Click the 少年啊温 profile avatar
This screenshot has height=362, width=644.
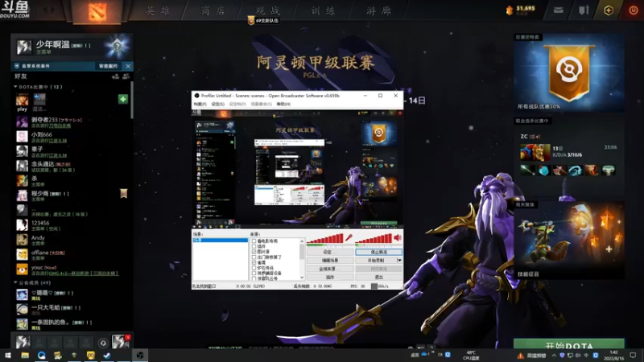pyautogui.click(x=24, y=47)
